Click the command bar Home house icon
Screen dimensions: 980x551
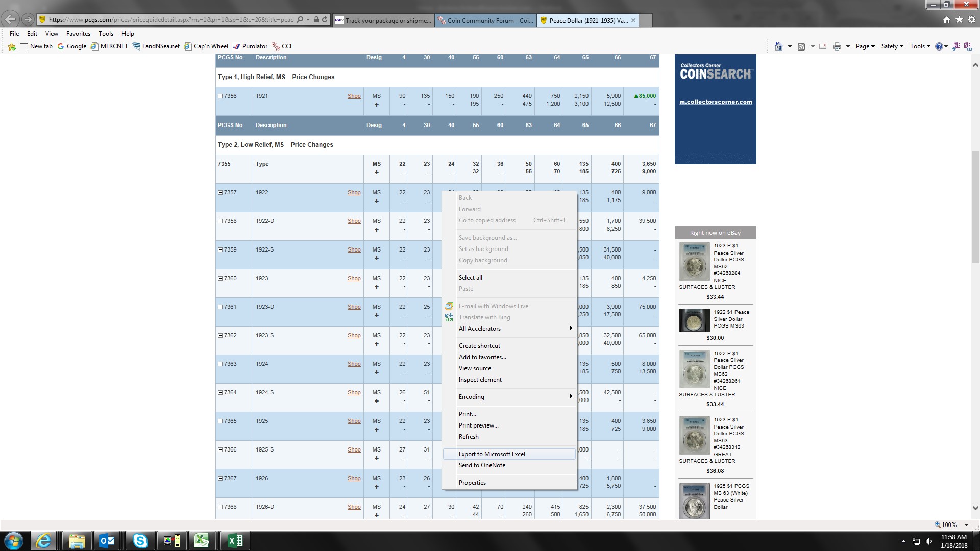[x=778, y=46]
